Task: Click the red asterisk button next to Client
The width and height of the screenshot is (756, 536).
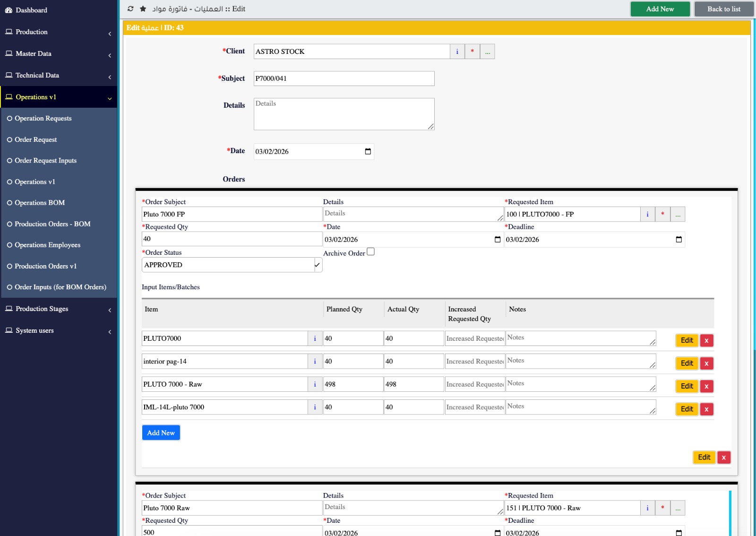Action: tap(472, 52)
